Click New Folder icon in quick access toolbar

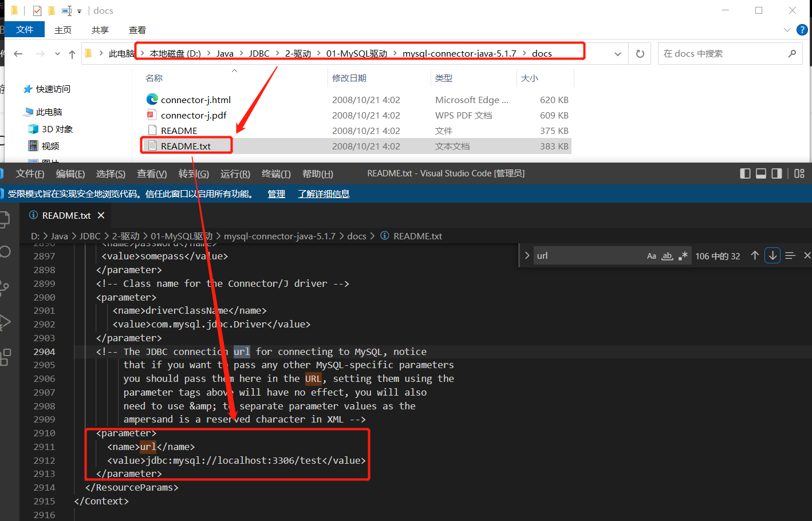51,10
